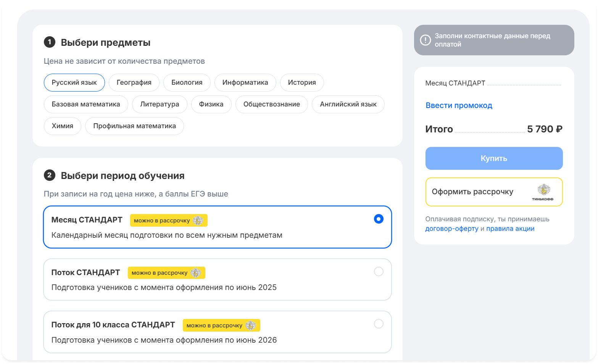Click description mentioning июнь 2025
This screenshot has height=364, width=598.
[164, 287]
